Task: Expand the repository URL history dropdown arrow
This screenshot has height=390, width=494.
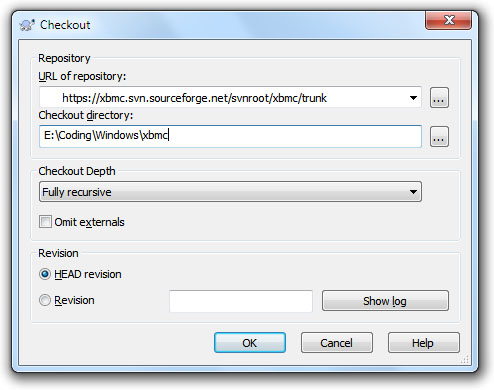Action: pyautogui.click(x=413, y=98)
